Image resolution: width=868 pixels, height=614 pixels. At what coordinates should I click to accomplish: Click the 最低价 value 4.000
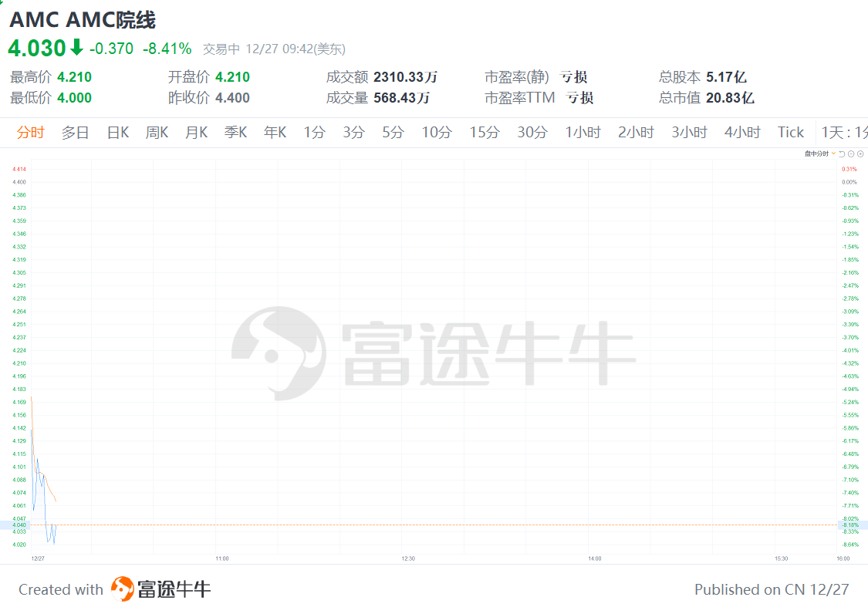75,98
